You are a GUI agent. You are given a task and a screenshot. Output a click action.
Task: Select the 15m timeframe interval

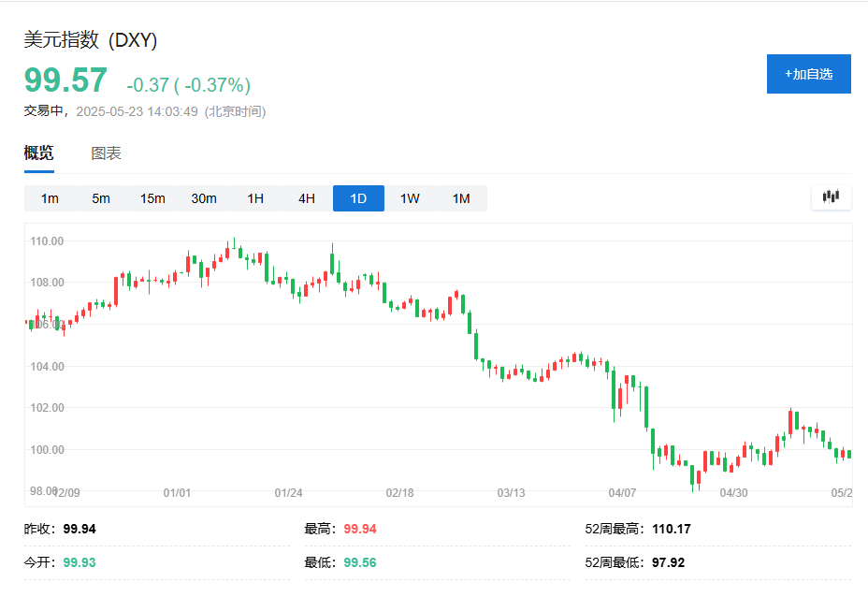152,197
